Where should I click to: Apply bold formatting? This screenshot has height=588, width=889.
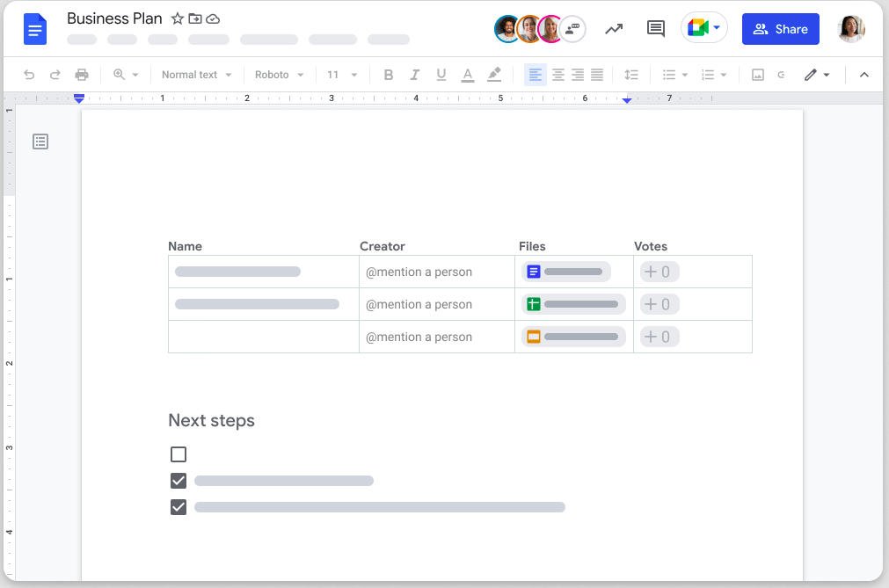pos(388,75)
